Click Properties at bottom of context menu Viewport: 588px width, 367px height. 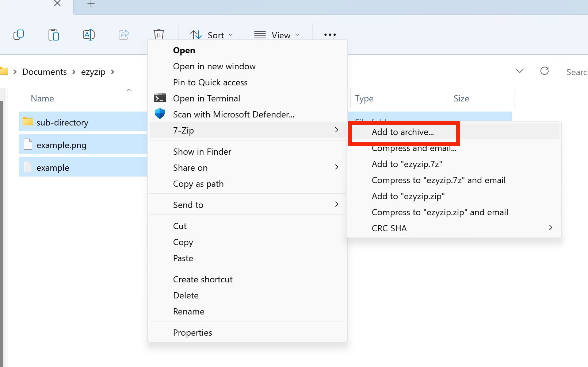(x=192, y=332)
